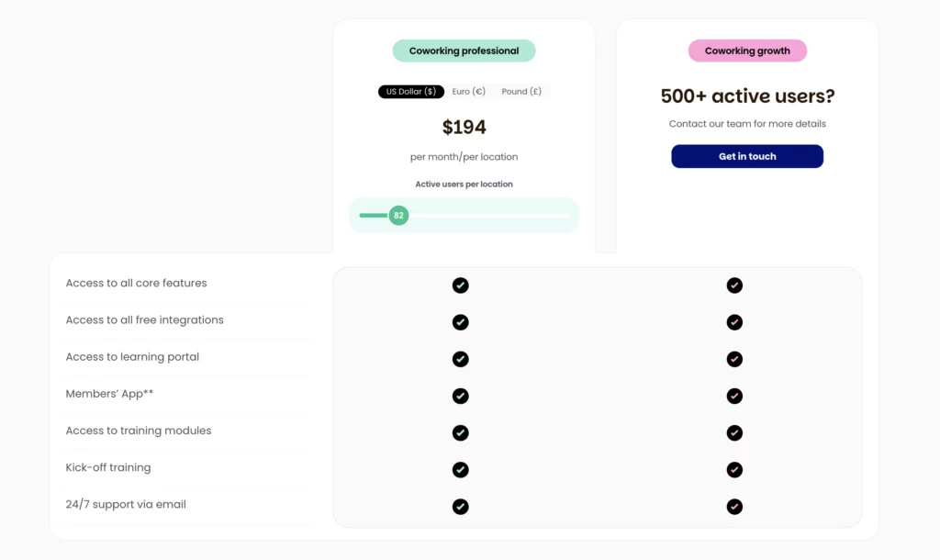Click the Contact our team details text
Screen dimensions: 940x560
[x=747, y=123]
